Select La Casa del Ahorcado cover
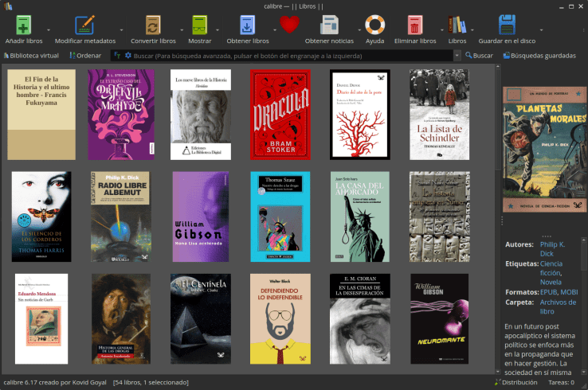 pos(359,216)
